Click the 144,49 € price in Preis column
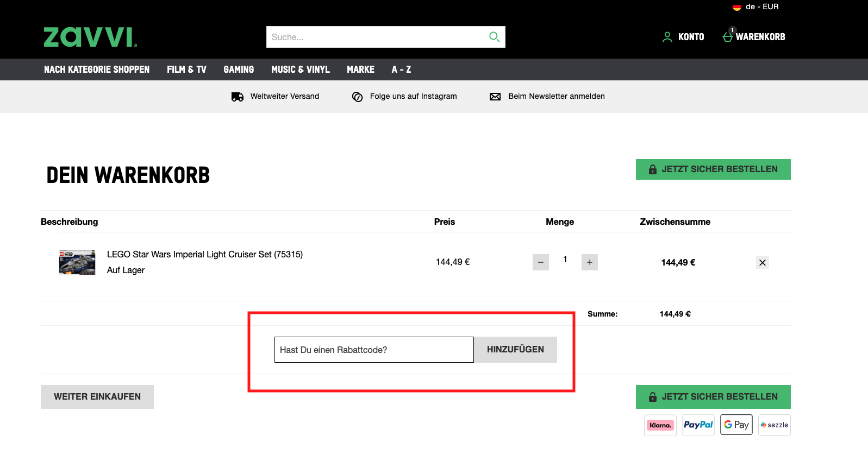Image resolution: width=868 pixels, height=461 pixels. click(x=453, y=262)
